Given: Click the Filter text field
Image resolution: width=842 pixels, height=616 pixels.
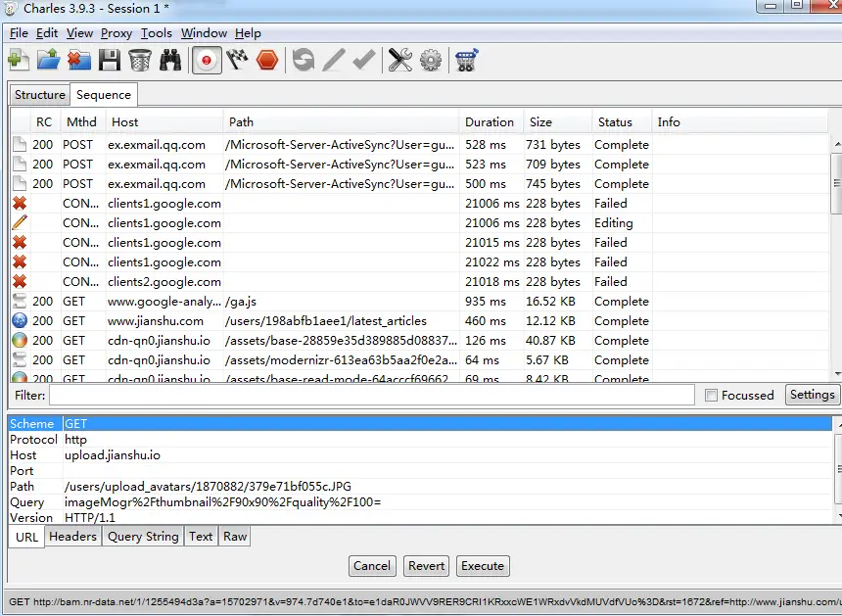Looking at the screenshot, I should point(372,396).
